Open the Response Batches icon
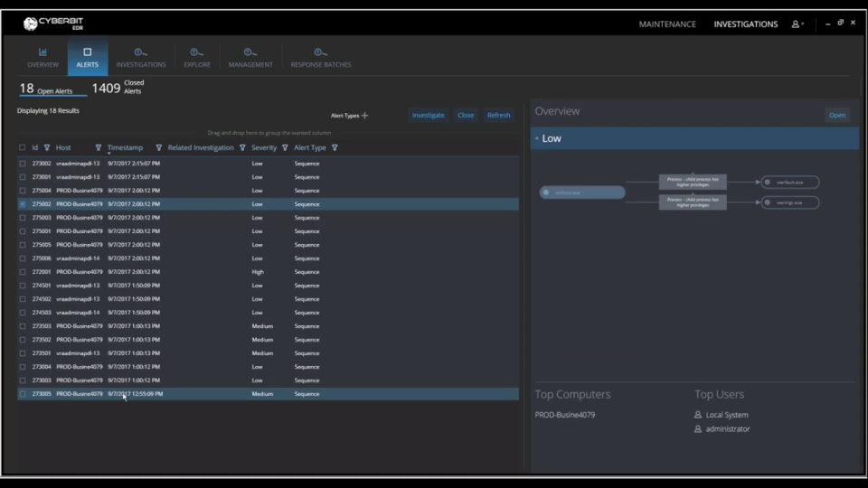 pyautogui.click(x=320, y=52)
